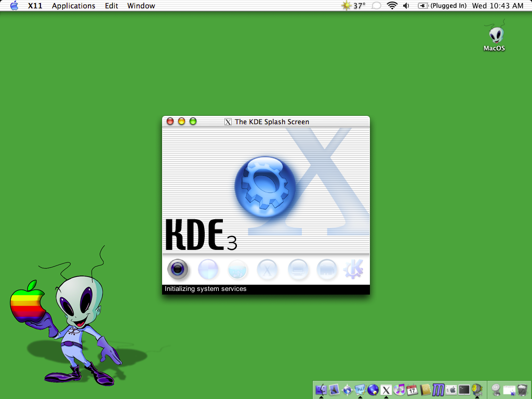Open iCal calendar showing 17
This screenshot has height=399, width=532.
click(x=412, y=390)
